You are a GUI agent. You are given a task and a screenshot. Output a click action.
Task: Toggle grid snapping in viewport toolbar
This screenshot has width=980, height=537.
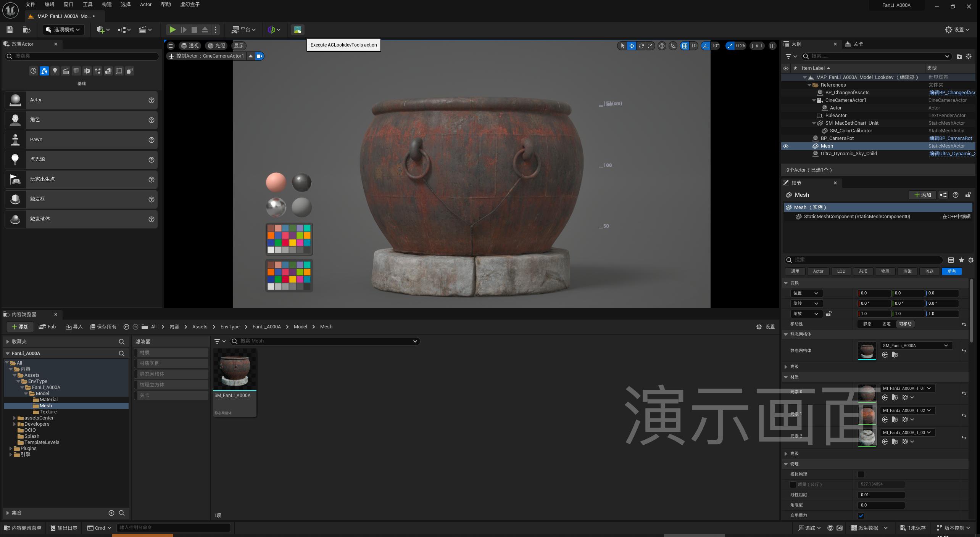pos(685,46)
